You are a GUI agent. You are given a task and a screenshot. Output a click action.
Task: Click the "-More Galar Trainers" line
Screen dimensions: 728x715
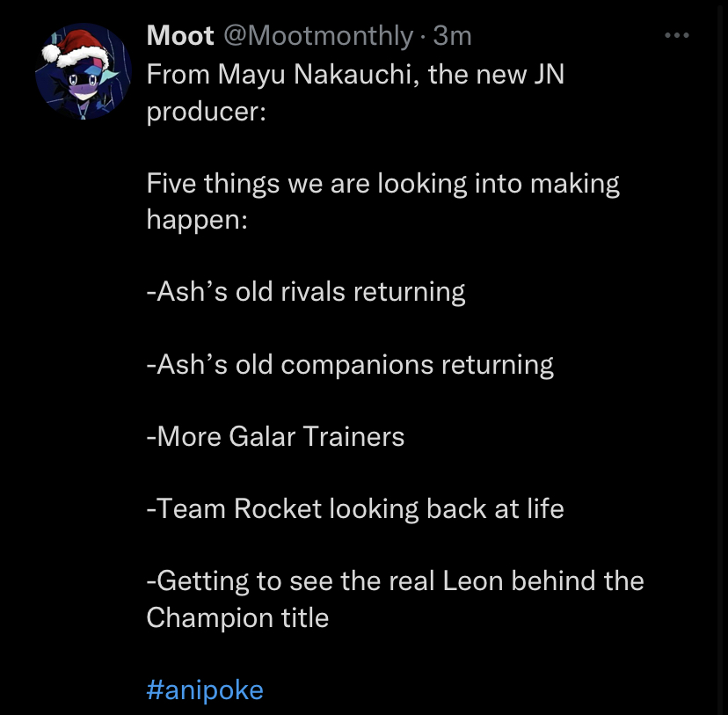(x=275, y=436)
